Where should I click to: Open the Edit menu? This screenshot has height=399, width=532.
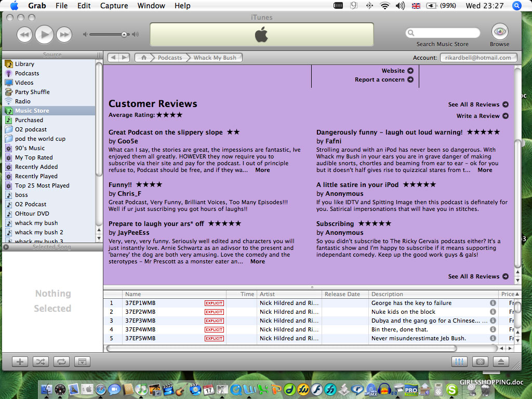84,6
